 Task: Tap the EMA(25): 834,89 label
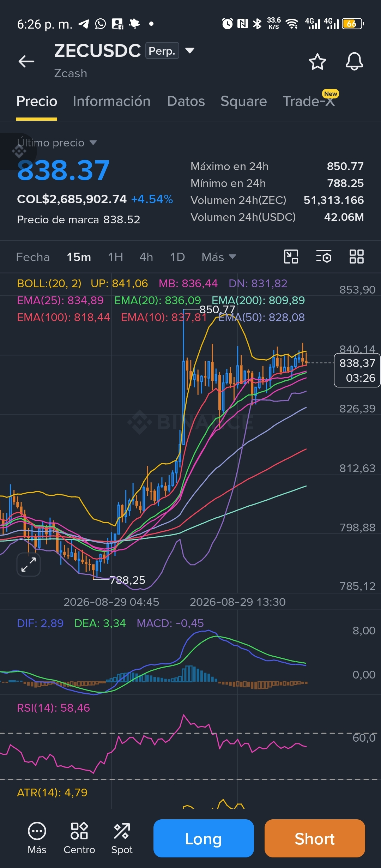60,300
